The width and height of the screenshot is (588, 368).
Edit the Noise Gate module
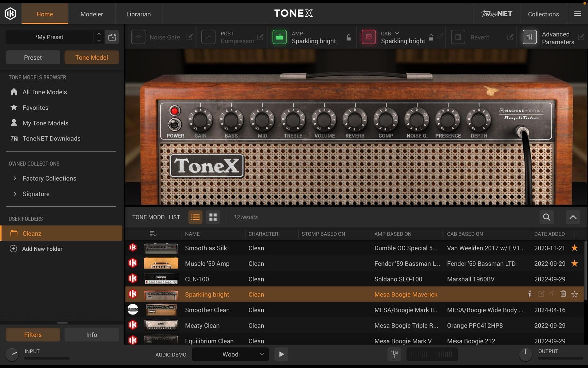tap(190, 37)
